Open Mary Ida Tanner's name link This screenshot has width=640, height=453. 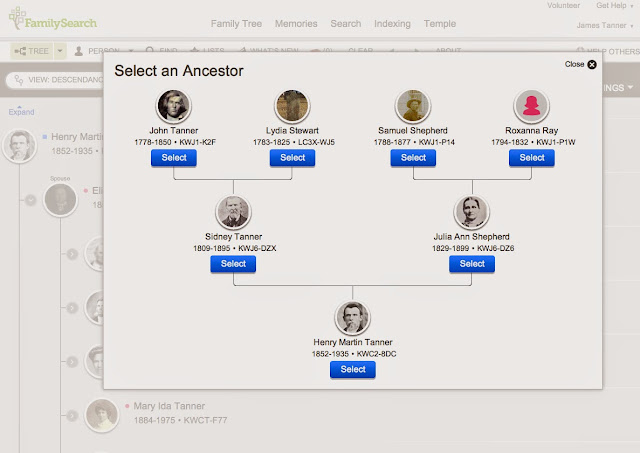169,406
